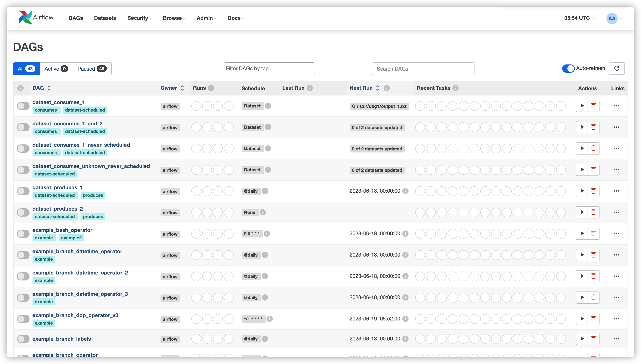Image resolution: width=641 pixels, height=364 pixels.
Task: Click info icon next to Last Run header
Action: click(310, 88)
